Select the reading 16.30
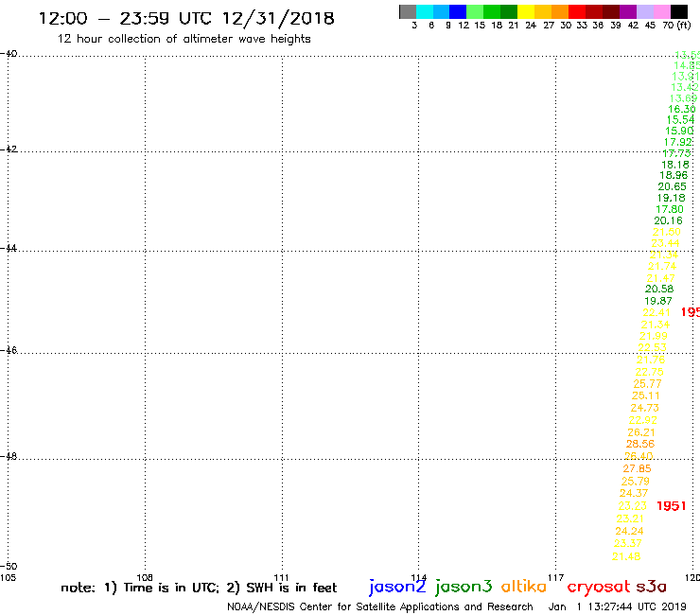 click(682, 109)
